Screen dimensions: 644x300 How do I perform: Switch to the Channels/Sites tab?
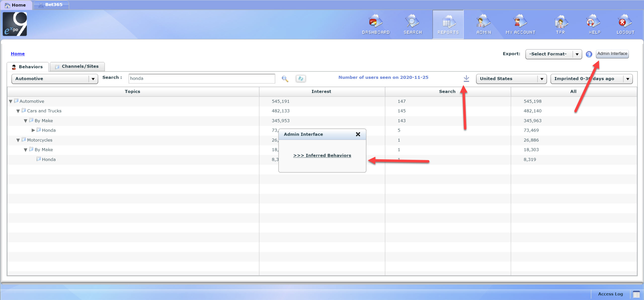point(77,66)
